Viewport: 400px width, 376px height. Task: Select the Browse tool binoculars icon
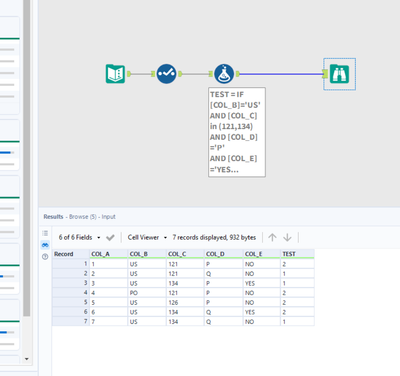point(339,74)
